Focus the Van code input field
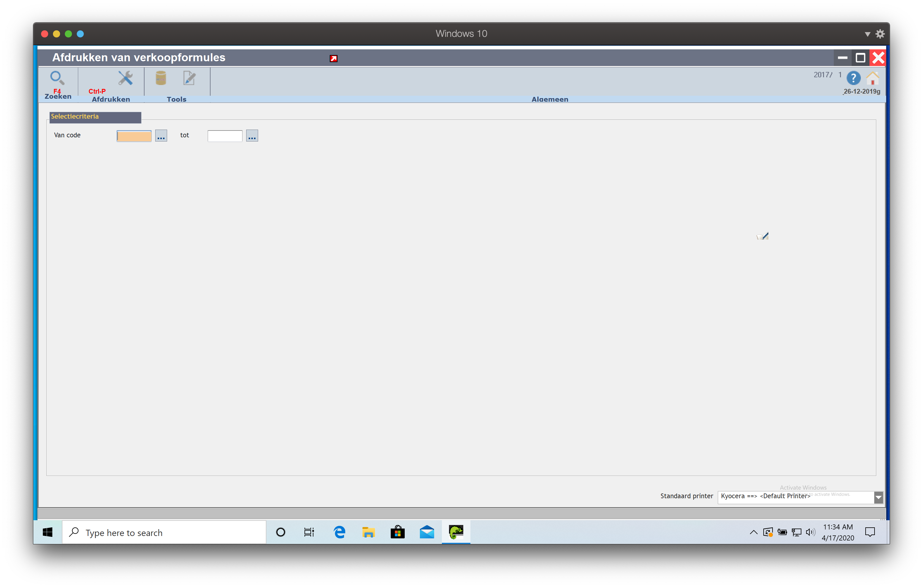This screenshot has width=923, height=588. click(134, 136)
